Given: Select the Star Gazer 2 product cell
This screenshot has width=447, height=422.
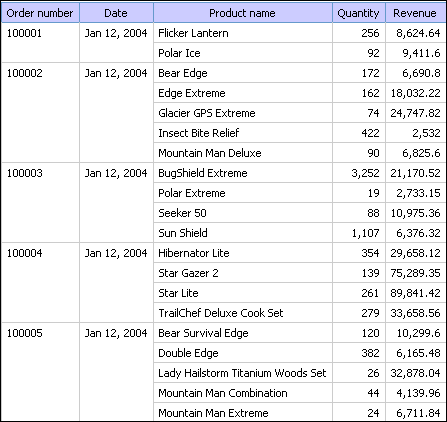Looking at the screenshot, I should click(x=243, y=273).
